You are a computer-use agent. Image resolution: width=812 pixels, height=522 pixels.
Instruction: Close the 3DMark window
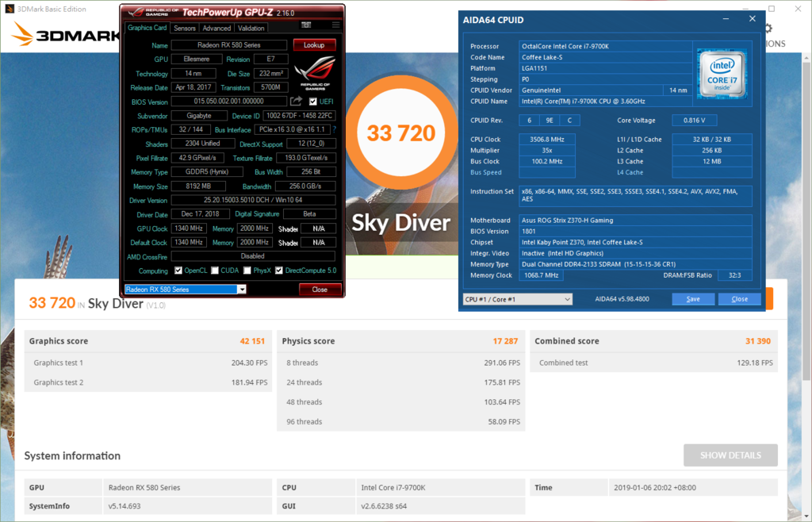click(798, 9)
